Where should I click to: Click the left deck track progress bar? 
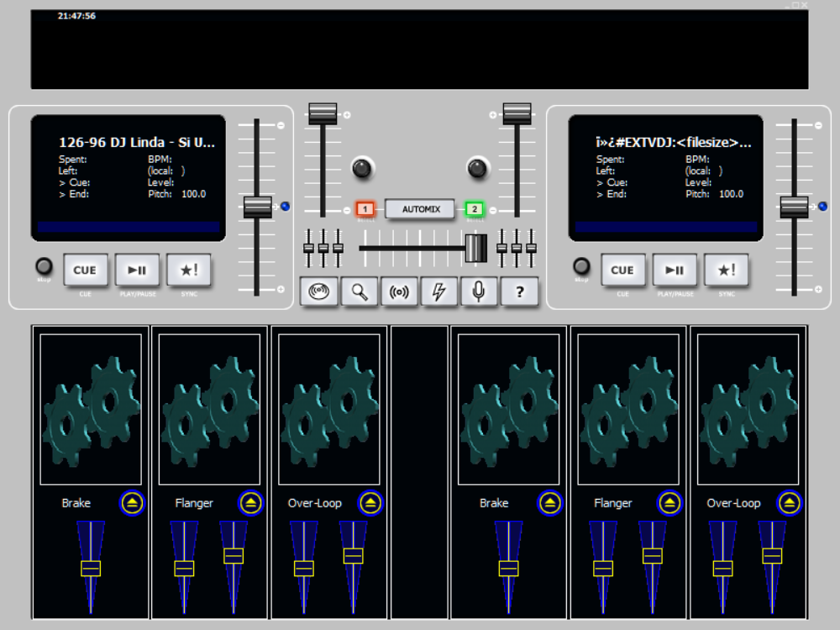[x=129, y=227]
